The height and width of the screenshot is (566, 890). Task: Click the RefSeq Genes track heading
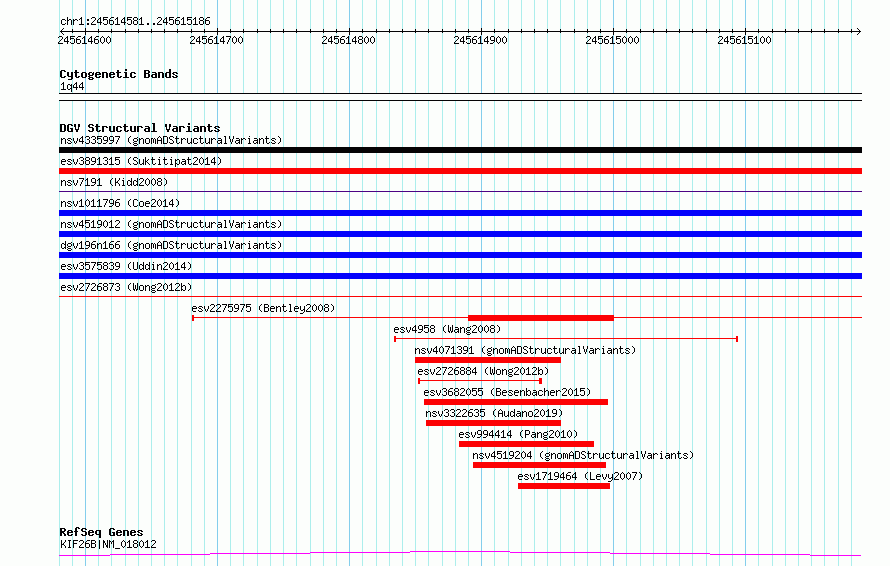pyautogui.click(x=101, y=532)
